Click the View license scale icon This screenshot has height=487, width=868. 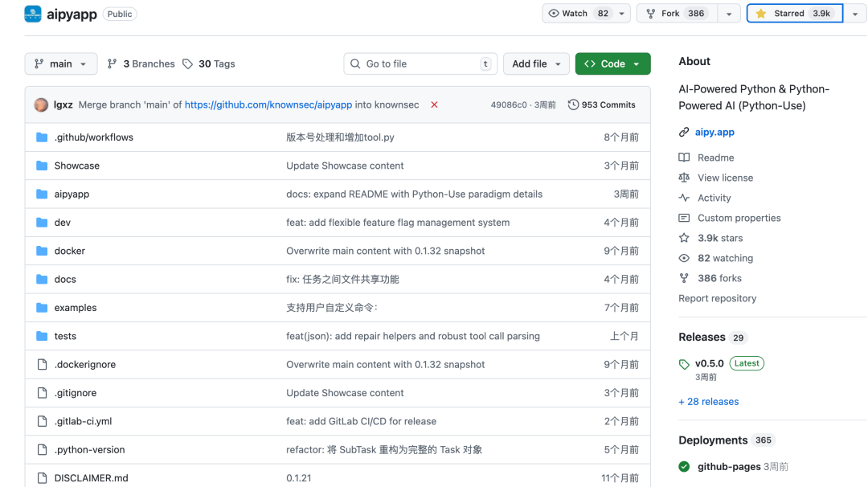pos(685,178)
